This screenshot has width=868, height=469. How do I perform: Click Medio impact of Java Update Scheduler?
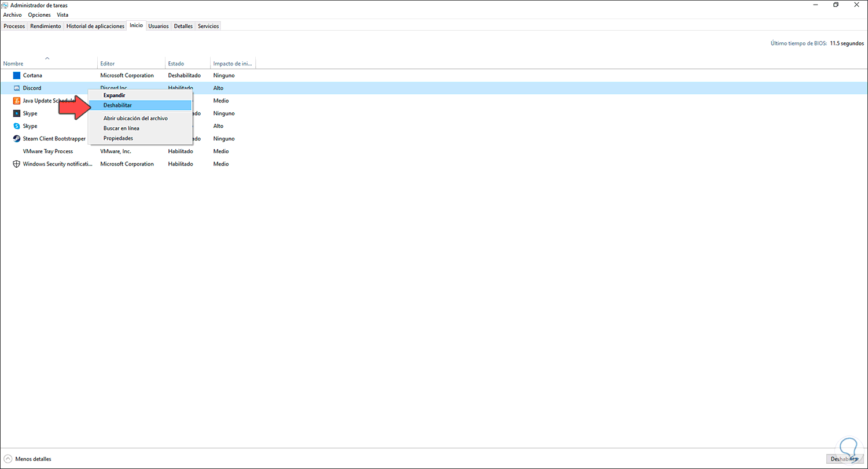pos(221,101)
